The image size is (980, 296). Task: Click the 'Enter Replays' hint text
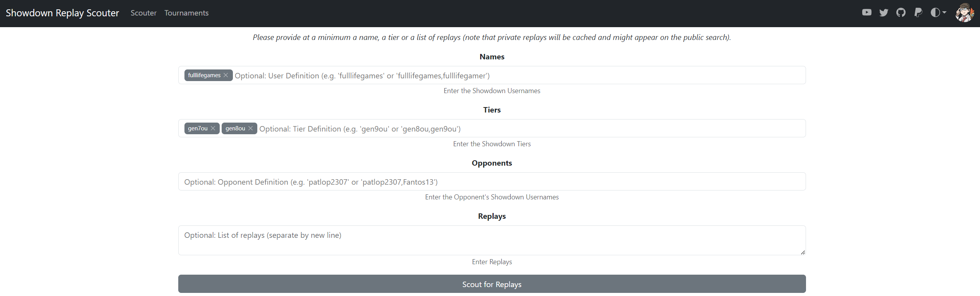pyautogui.click(x=492, y=262)
